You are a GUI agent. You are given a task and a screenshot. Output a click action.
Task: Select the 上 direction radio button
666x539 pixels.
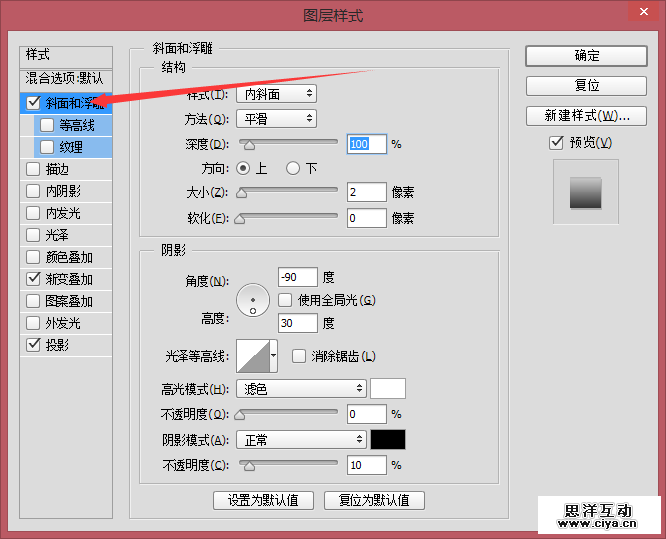coord(243,169)
